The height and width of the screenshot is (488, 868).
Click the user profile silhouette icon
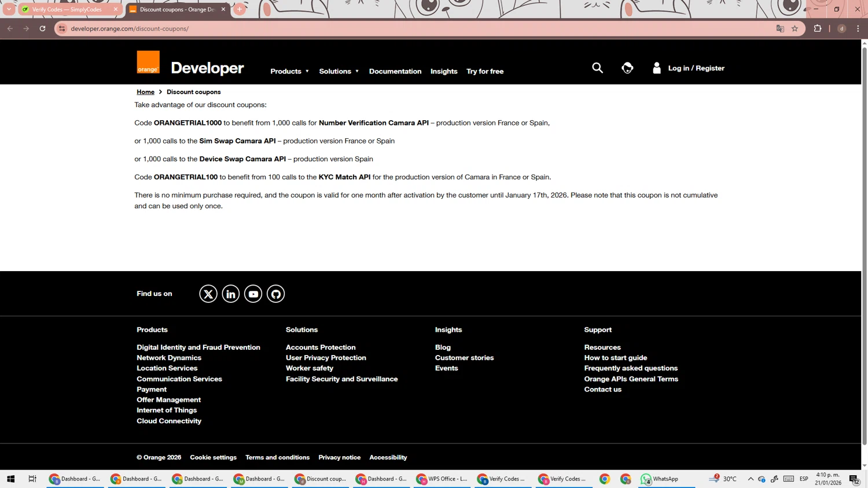(x=657, y=68)
